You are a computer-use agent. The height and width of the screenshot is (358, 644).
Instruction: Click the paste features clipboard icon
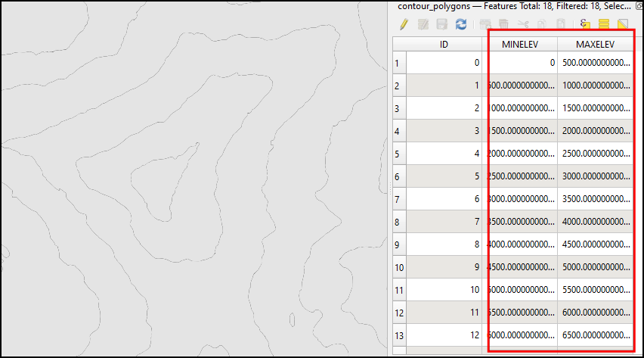pyautogui.click(x=561, y=24)
